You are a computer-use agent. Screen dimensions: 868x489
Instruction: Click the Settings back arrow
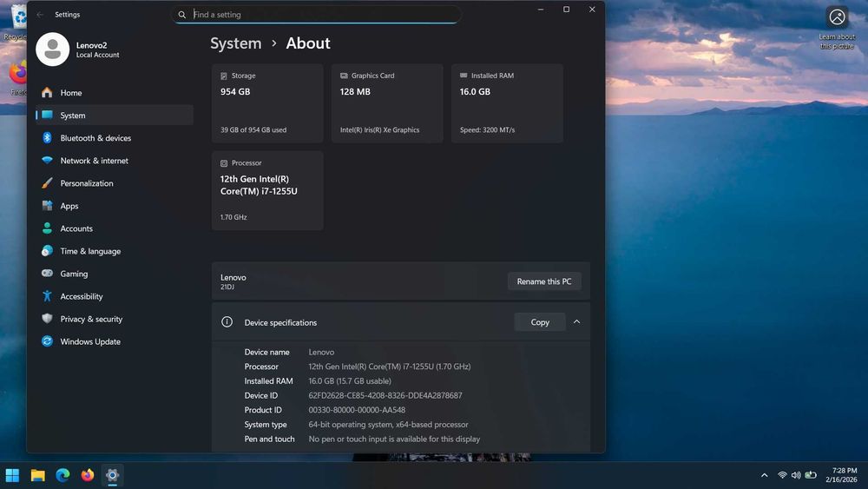(40, 15)
